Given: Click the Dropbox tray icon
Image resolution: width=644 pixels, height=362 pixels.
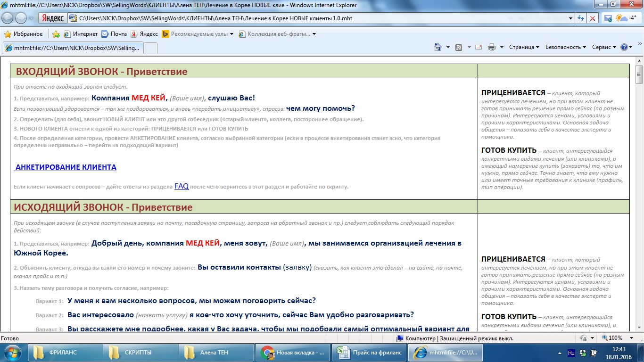Looking at the screenshot, I should [583, 353].
